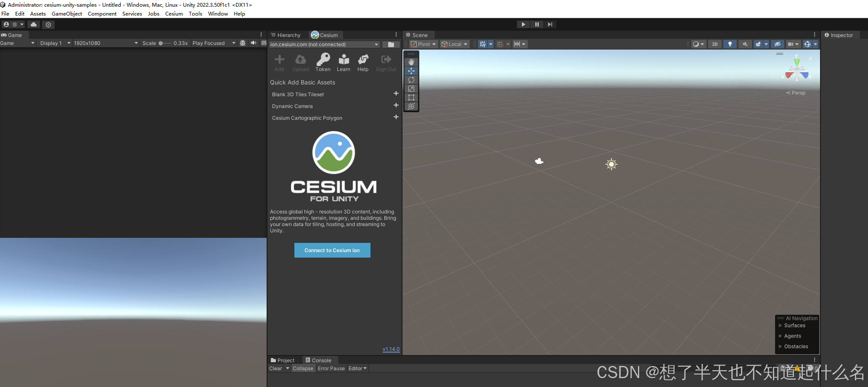Click the Cesium Add asset icon

tap(279, 63)
